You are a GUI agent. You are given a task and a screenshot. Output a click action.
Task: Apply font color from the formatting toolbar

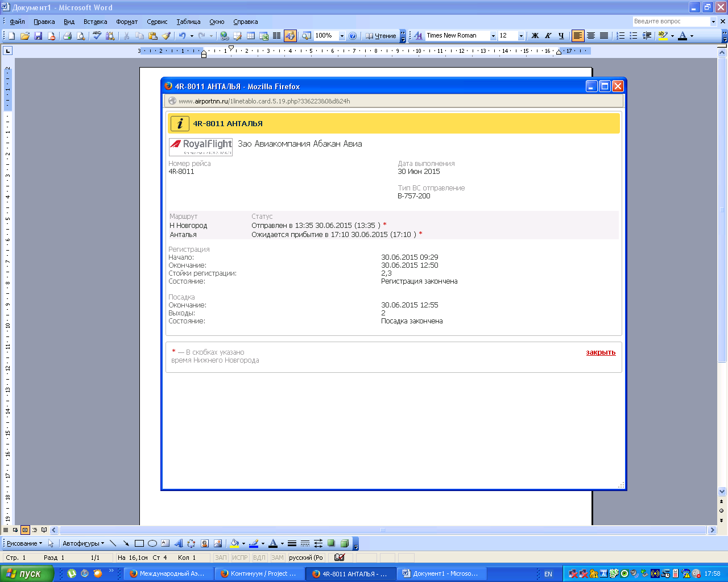click(x=682, y=36)
